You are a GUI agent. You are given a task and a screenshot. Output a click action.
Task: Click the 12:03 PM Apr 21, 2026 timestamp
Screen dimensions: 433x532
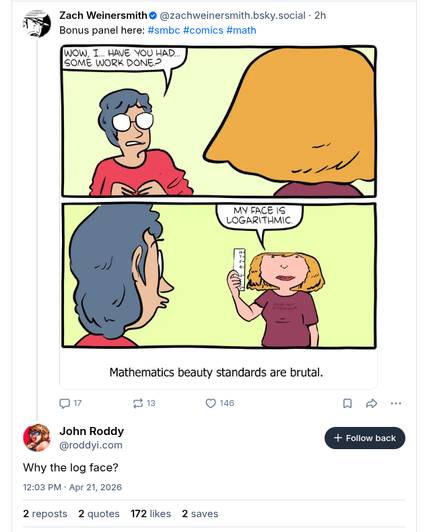(x=72, y=487)
